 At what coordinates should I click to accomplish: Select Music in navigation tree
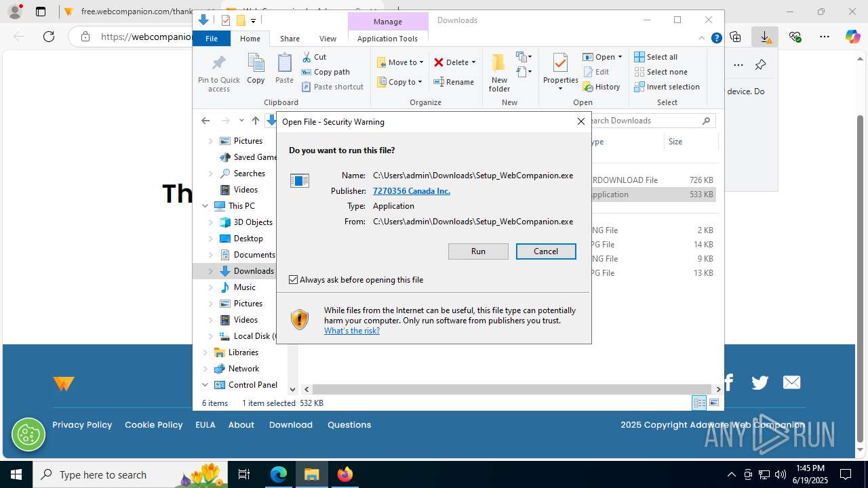(x=245, y=287)
